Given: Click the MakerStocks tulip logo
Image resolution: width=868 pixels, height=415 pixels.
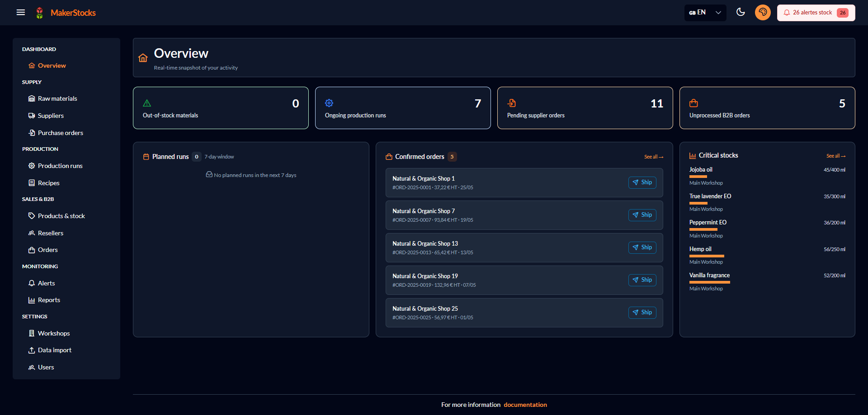Looking at the screenshot, I should 40,13.
